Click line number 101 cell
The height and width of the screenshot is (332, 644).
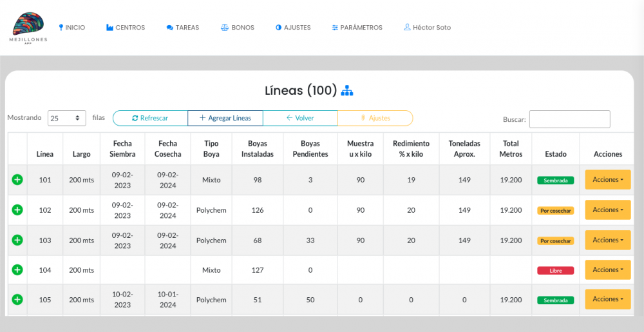click(45, 180)
